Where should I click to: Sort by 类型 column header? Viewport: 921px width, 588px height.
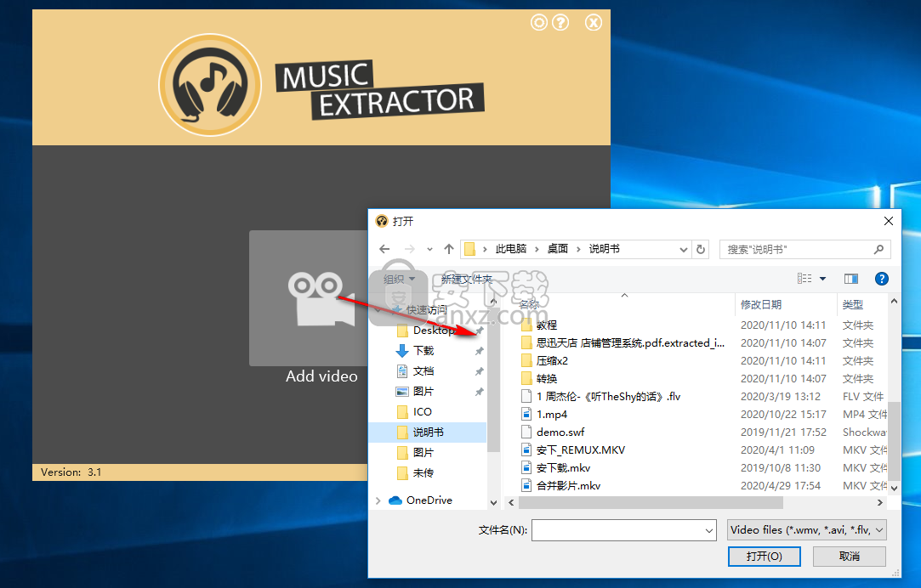(853, 304)
